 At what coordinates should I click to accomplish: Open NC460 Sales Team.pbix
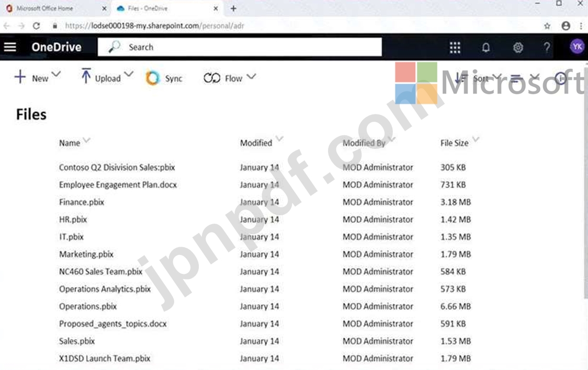pos(100,272)
